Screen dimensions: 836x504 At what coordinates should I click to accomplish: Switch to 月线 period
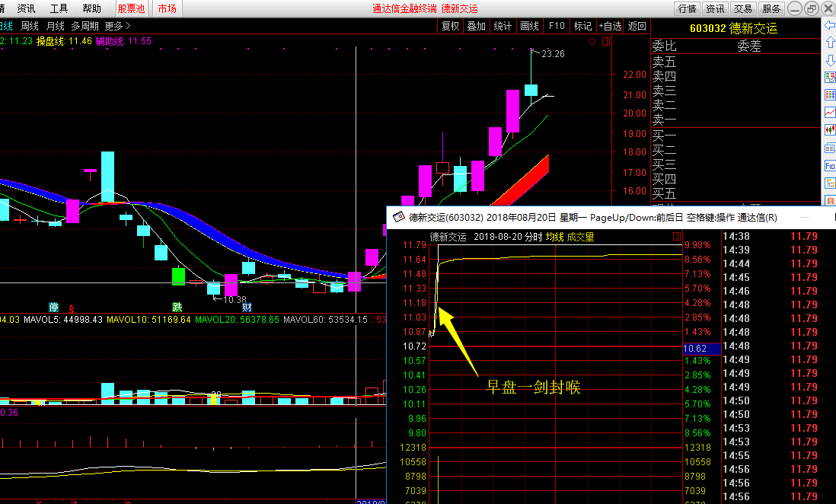(56, 26)
